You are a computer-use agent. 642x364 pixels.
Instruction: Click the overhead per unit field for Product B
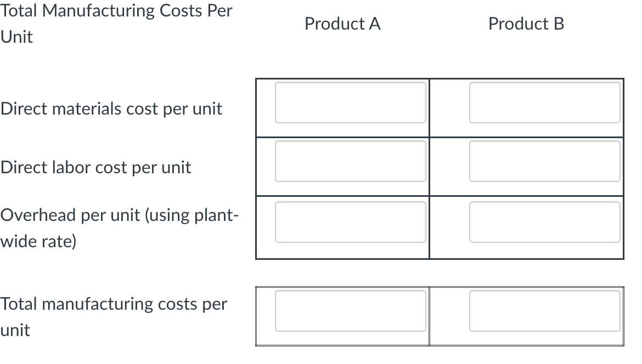pyautogui.click(x=545, y=221)
